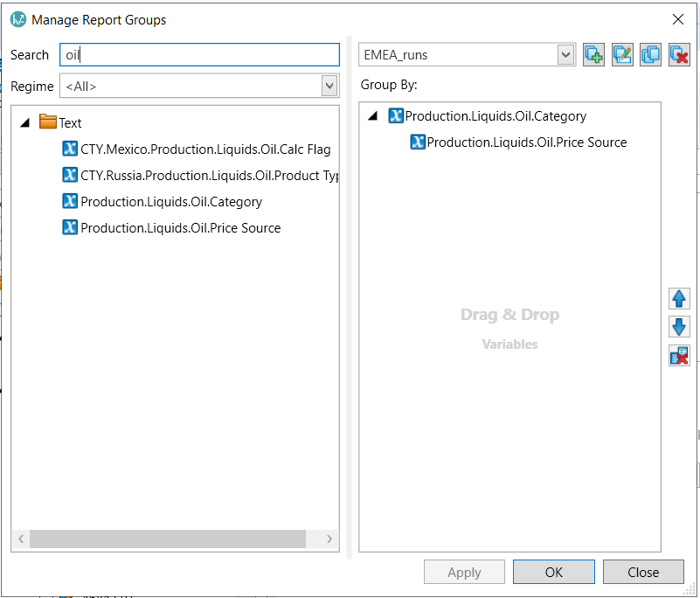
Task: Select CTY.Russia.Production.Liquids.Oil.Product Type variable
Action: 209,176
